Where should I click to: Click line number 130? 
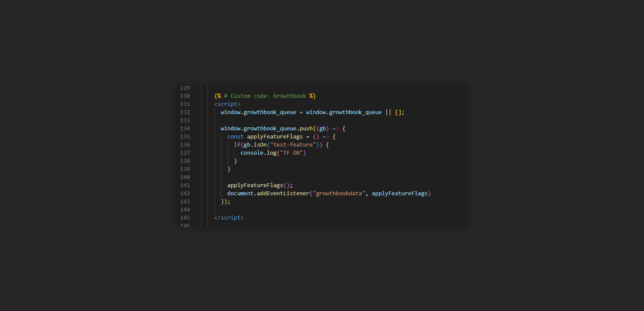(185, 96)
